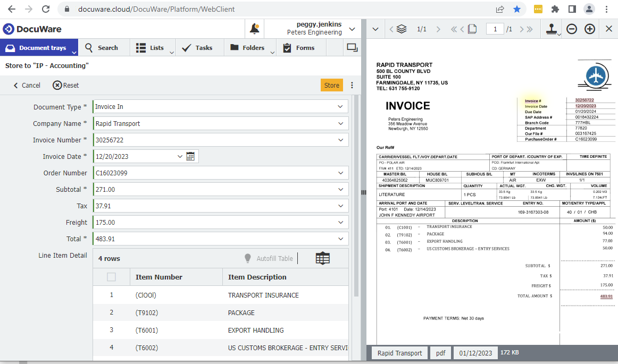
Task: Jump to last page in viewer
Action: pos(529,29)
